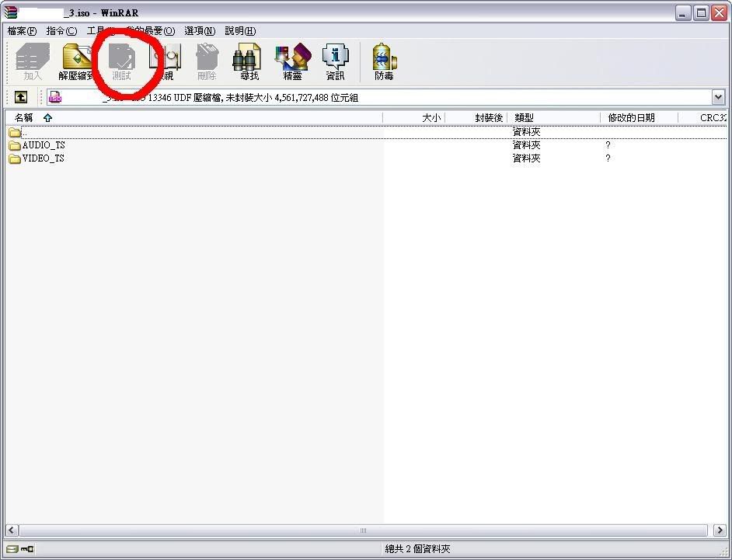Open 尋找 (Find) with the binoculars icon

pos(248,61)
